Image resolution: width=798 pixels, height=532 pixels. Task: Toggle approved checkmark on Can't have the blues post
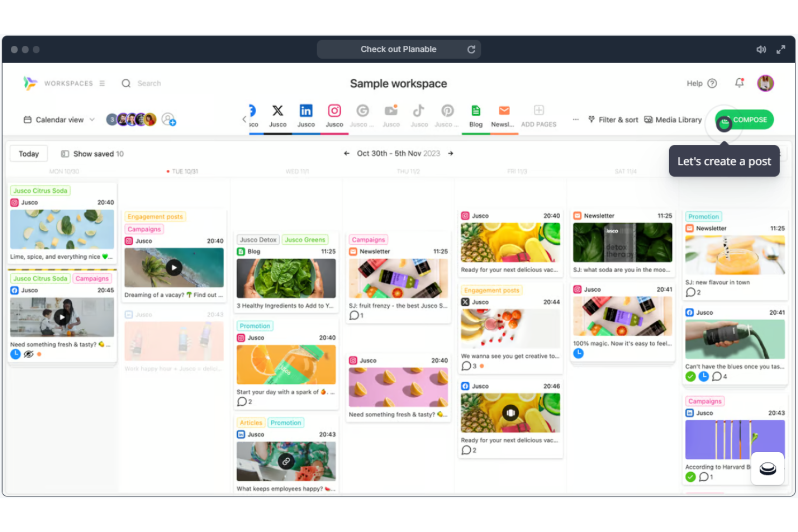coord(690,376)
